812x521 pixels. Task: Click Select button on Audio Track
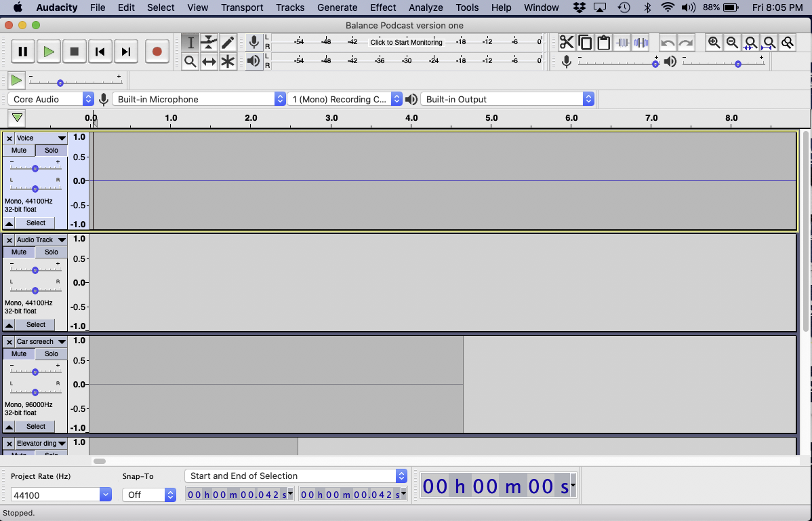click(x=36, y=324)
